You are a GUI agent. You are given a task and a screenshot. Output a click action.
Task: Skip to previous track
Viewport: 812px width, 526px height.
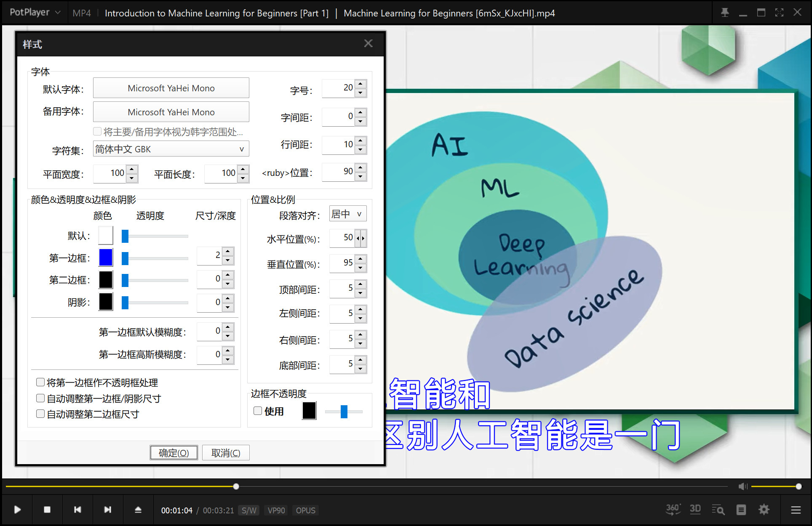77,510
